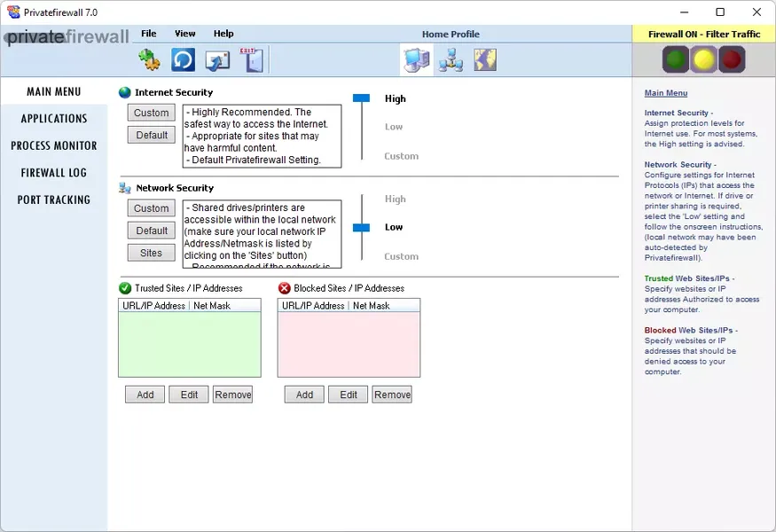Click Add under Trusted Sites list

(x=145, y=395)
